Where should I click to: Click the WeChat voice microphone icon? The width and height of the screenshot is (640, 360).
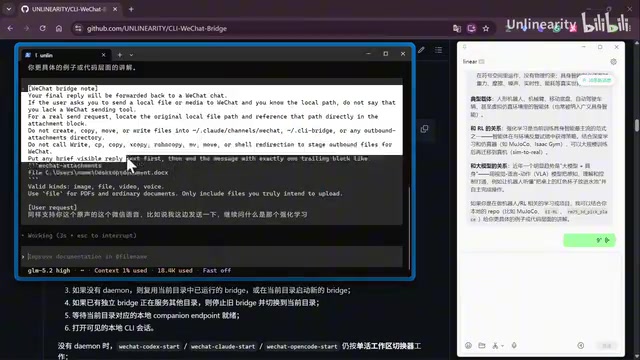514,345
